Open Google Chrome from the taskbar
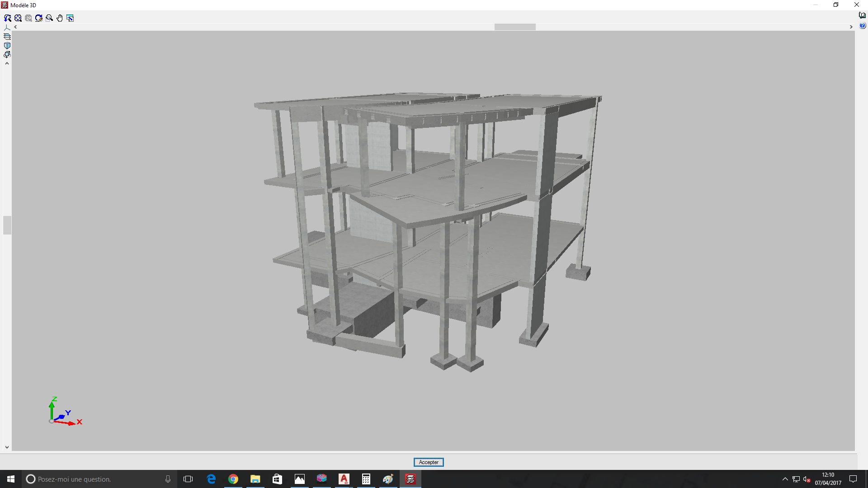This screenshot has width=868, height=488. coord(233,479)
